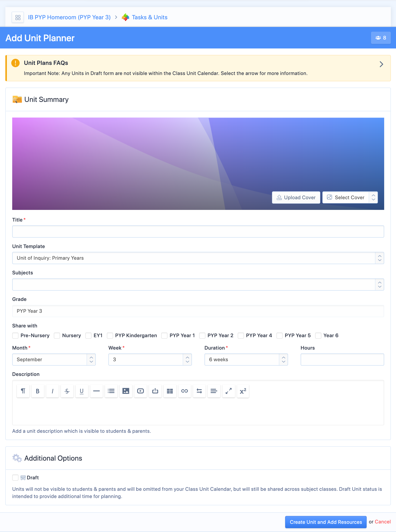This screenshot has width=396, height=532.
Task: Open the class members count button
Action: [381, 38]
